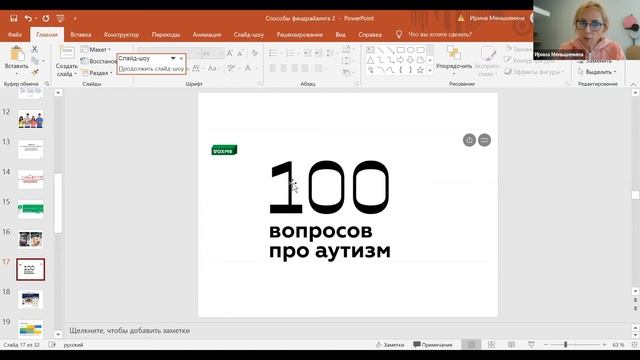This screenshot has height=360, width=640.
Task: Open the Выделить dropdown
Action: pos(598,71)
